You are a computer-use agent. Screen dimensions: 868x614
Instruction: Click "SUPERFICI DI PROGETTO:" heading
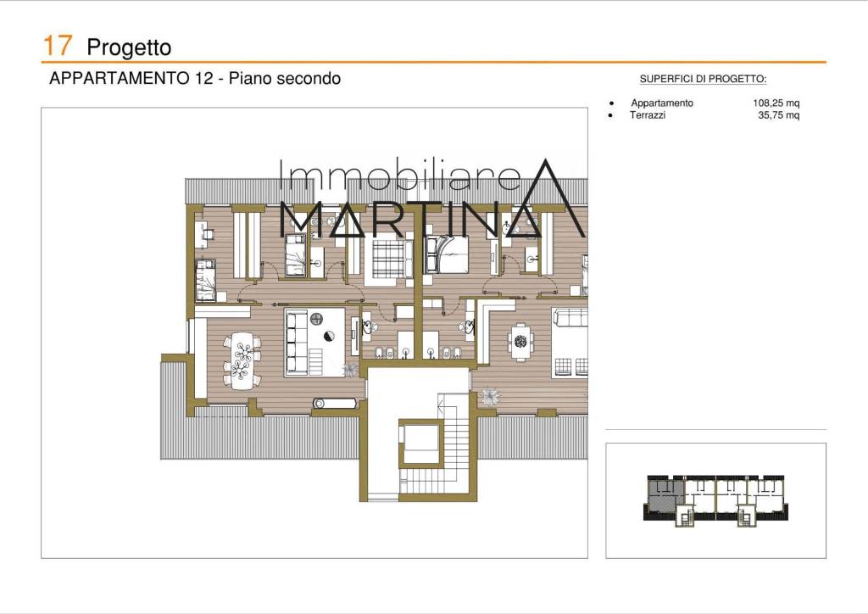pyautogui.click(x=703, y=79)
